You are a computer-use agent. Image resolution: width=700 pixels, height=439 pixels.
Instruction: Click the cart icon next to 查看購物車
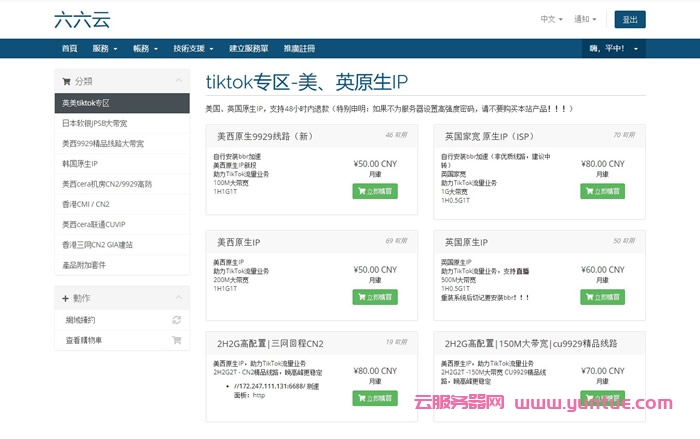point(176,340)
